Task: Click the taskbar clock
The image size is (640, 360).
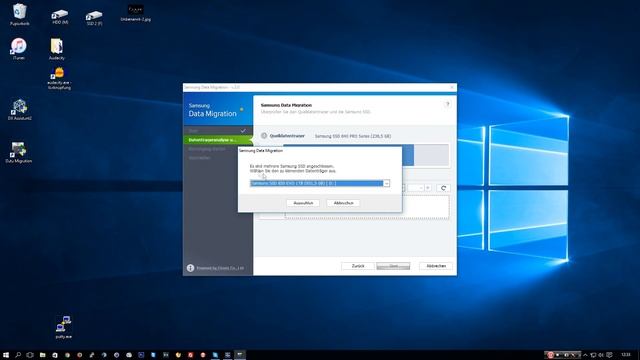Action: (x=626, y=355)
